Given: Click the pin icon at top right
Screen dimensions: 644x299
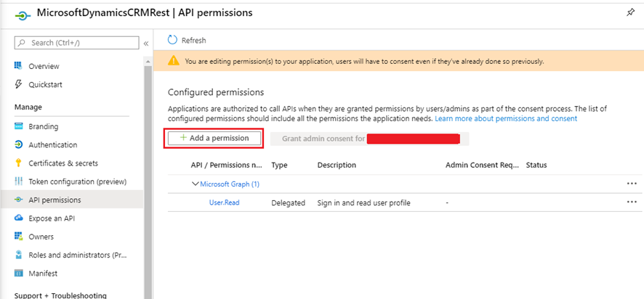Looking at the screenshot, I should [x=629, y=12].
